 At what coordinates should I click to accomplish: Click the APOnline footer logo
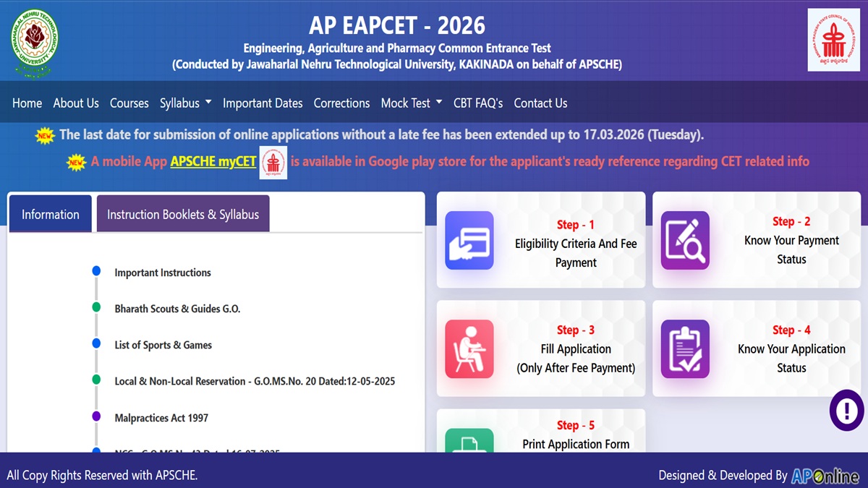(825, 476)
